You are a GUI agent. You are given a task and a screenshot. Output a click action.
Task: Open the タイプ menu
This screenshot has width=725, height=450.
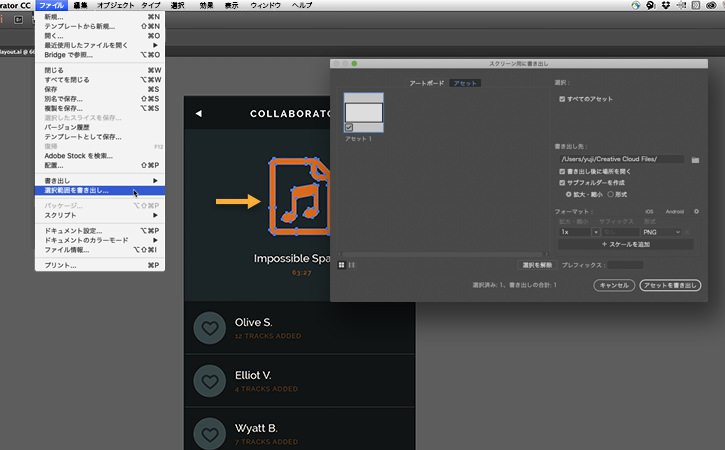tap(151, 6)
